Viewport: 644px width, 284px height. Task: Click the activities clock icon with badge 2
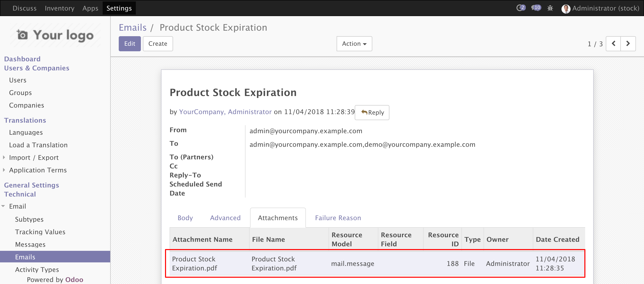520,8
